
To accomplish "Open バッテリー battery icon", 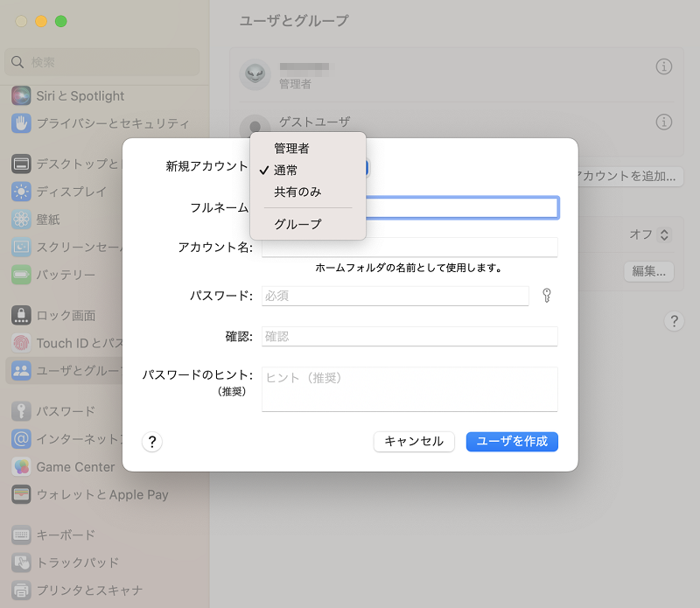I will (x=21, y=275).
